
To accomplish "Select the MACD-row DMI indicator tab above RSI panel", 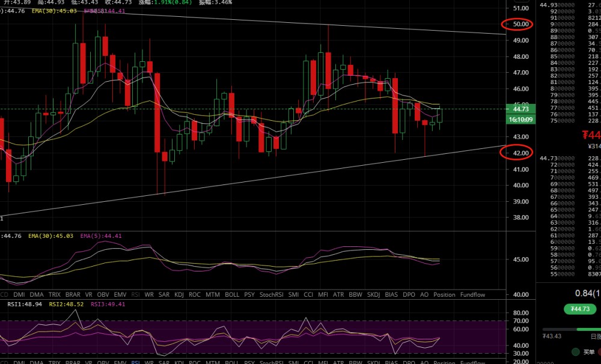I will coord(19,295).
